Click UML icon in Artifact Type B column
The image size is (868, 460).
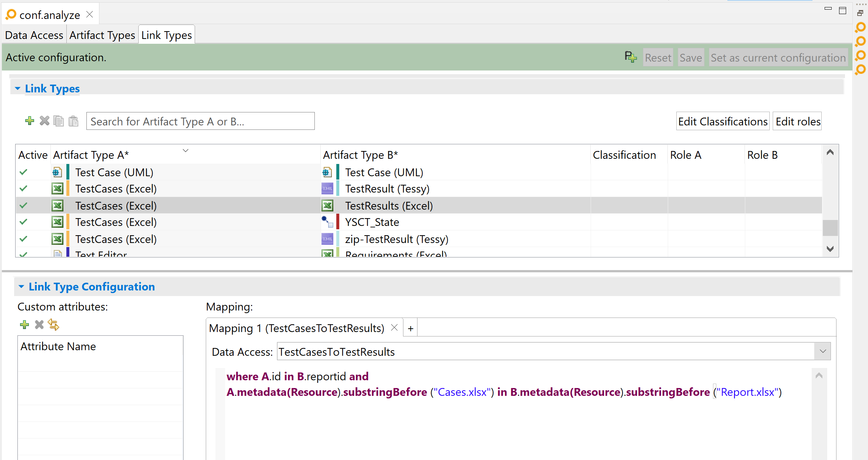click(327, 172)
